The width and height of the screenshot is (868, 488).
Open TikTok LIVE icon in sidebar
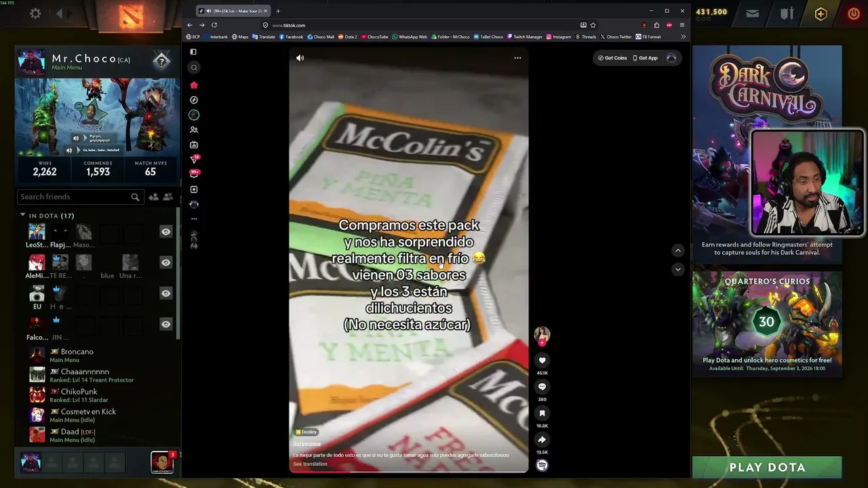pos(194,144)
